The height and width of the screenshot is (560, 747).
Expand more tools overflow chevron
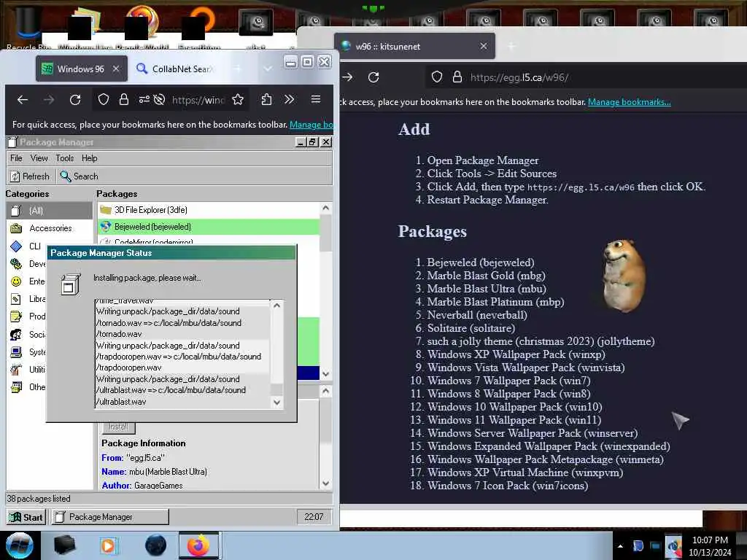click(289, 99)
